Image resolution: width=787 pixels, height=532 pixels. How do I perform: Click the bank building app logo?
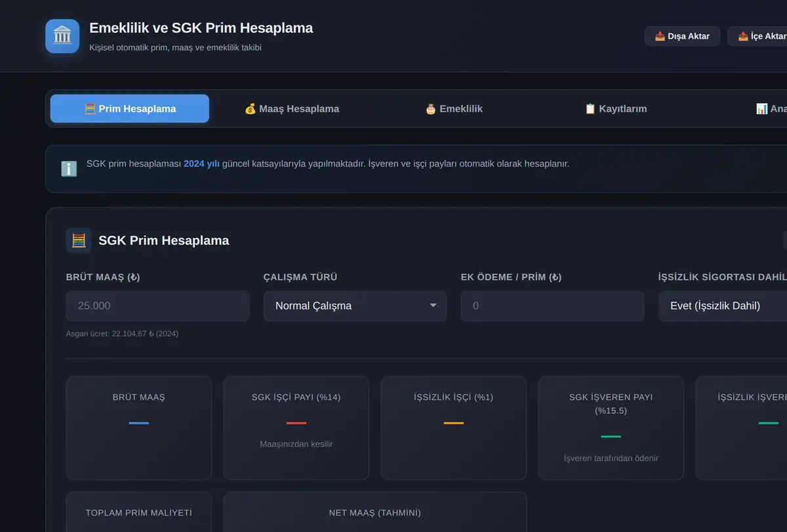(x=62, y=36)
